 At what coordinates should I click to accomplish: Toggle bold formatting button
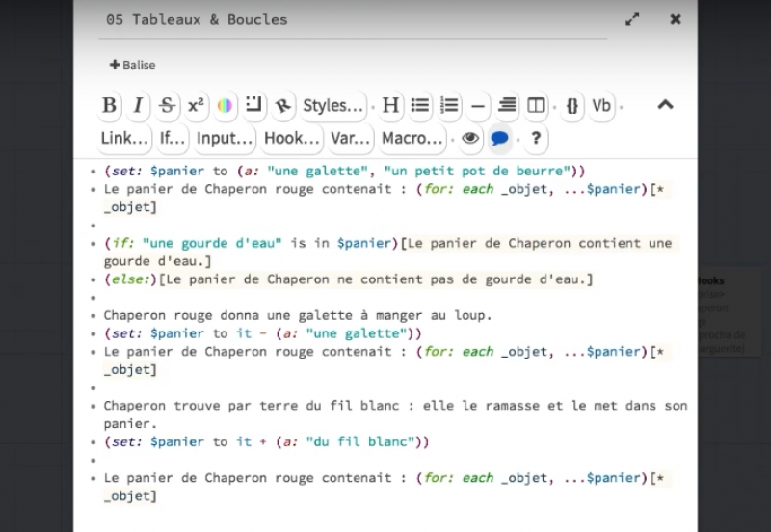(x=110, y=106)
